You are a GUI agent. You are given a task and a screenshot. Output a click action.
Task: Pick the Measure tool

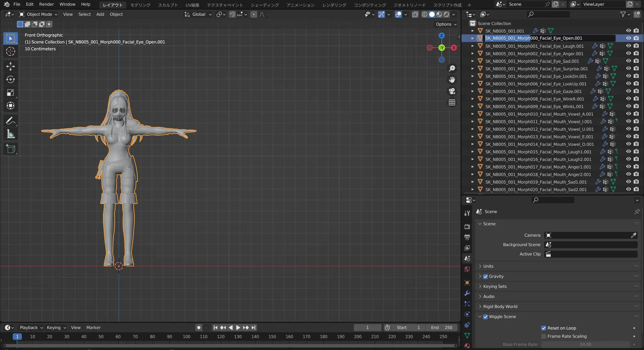click(10, 134)
